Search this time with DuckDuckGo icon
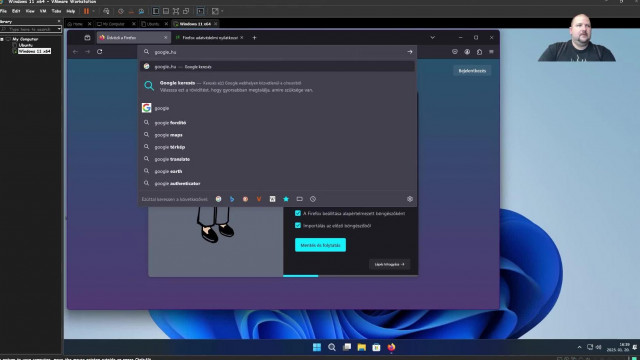The width and height of the screenshot is (640, 360). click(x=245, y=199)
